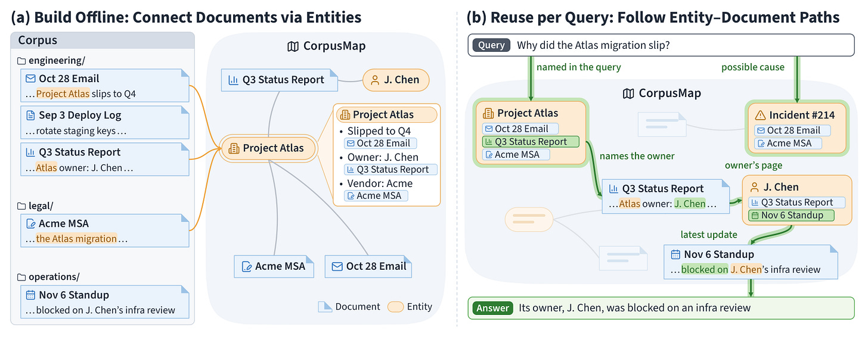868x337 pixels.
Task: Click the '• Vendor: Acme' bullet text
Action: point(375,183)
